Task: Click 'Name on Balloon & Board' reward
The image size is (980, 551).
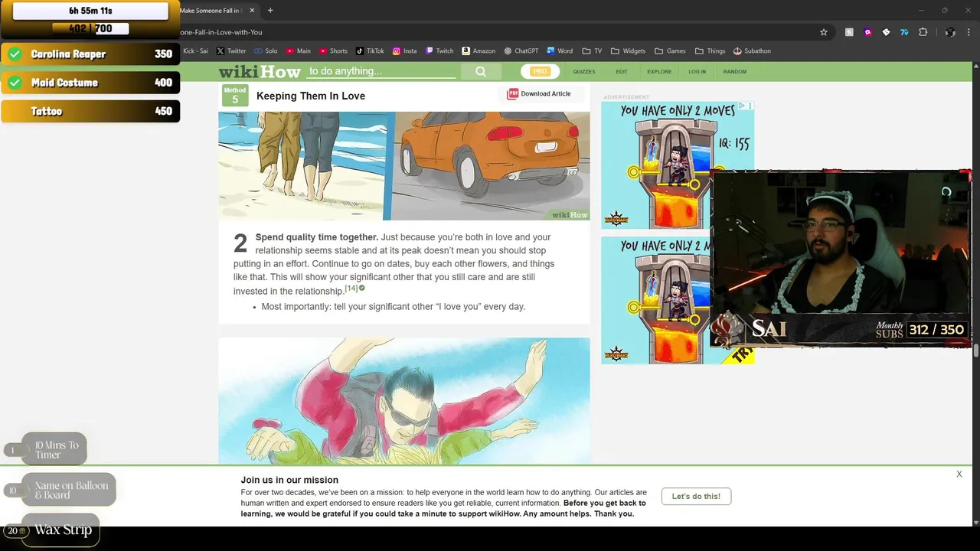Action: coord(68,490)
